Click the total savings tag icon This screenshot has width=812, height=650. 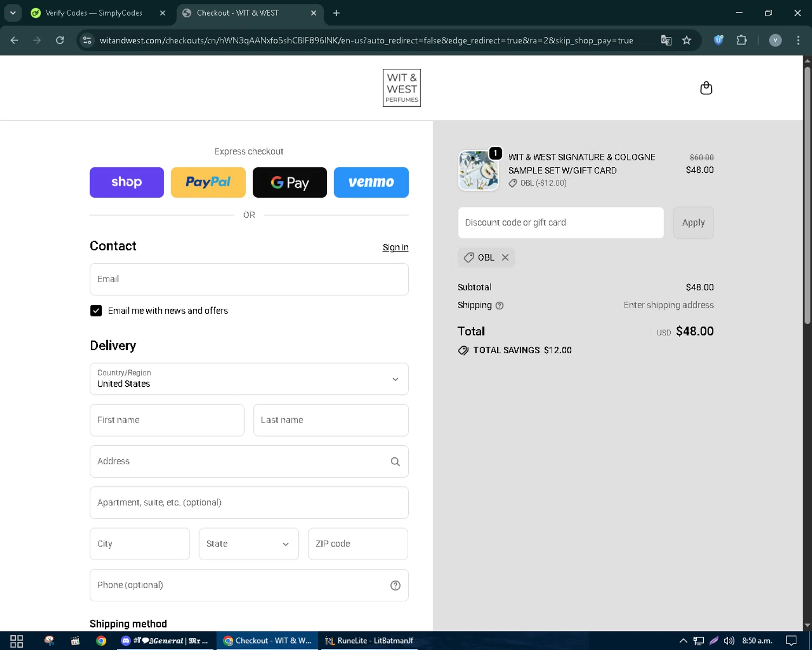[x=463, y=350]
